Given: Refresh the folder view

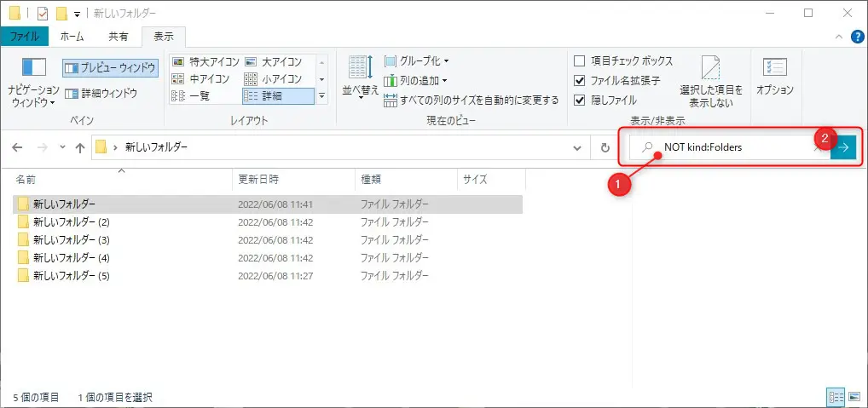Looking at the screenshot, I should tap(605, 147).
